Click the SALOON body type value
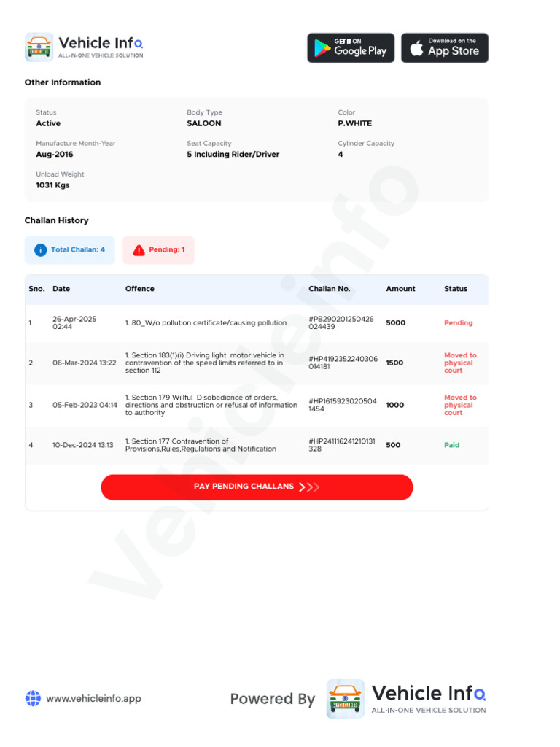This screenshot has width=560, height=747. tap(204, 123)
